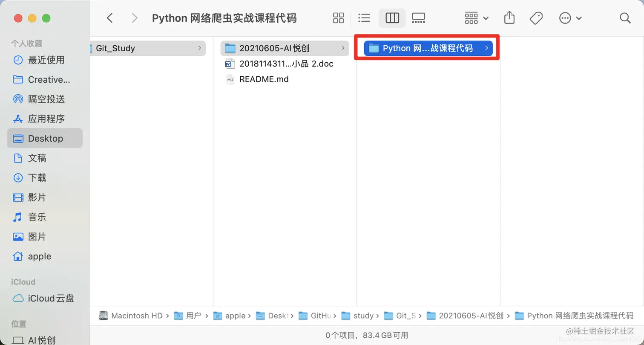Viewport: 644px width, 345px height.
Task: Click the Search magnifier icon
Action: 625,18
